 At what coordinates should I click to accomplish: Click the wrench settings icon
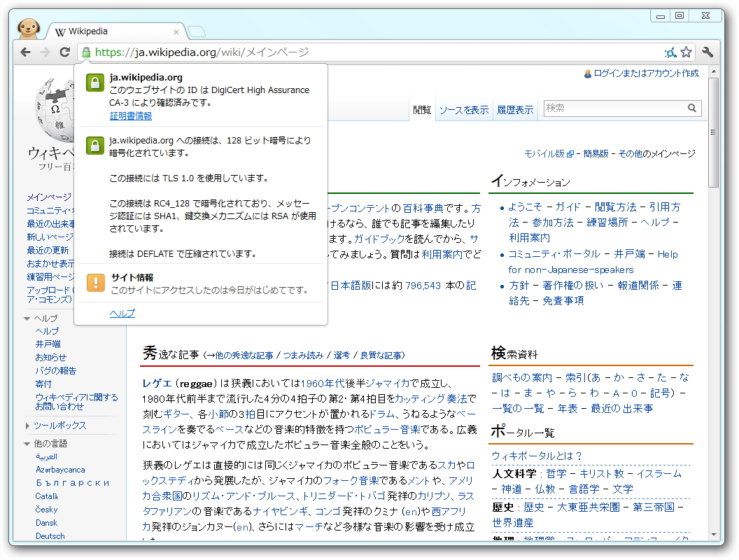pos(708,52)
